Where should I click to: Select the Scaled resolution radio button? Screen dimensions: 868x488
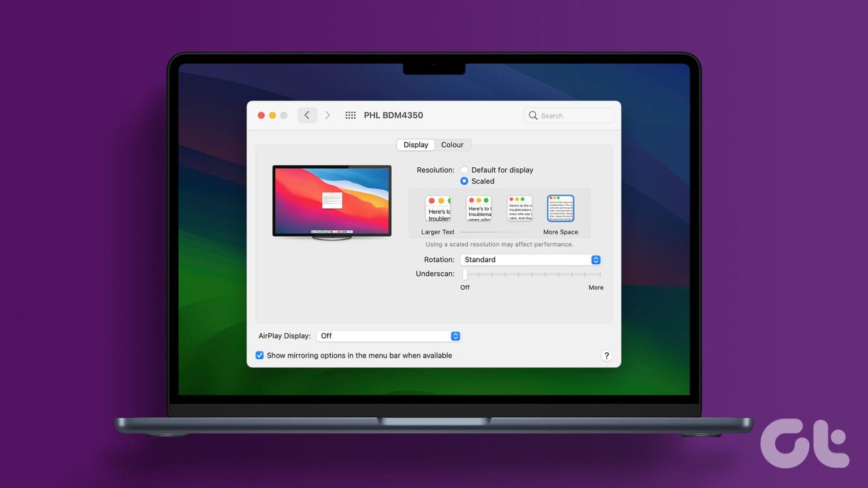coord(464,181)
